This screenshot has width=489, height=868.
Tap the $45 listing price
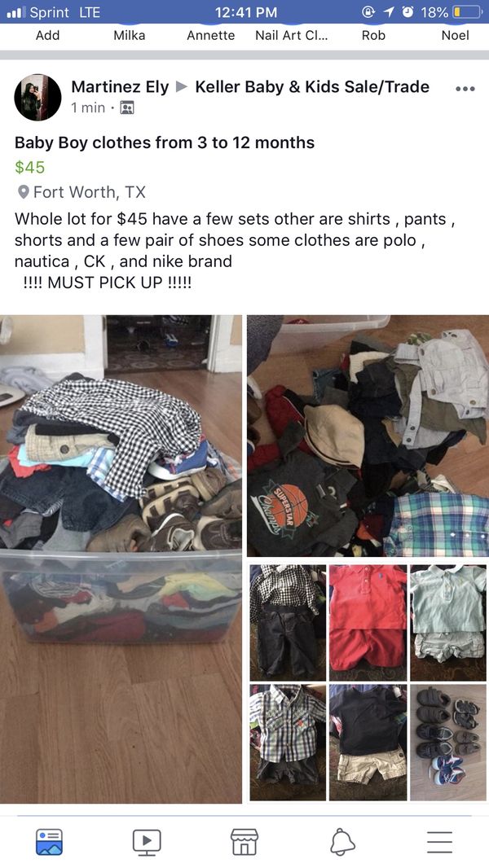[x=30, y=167]
